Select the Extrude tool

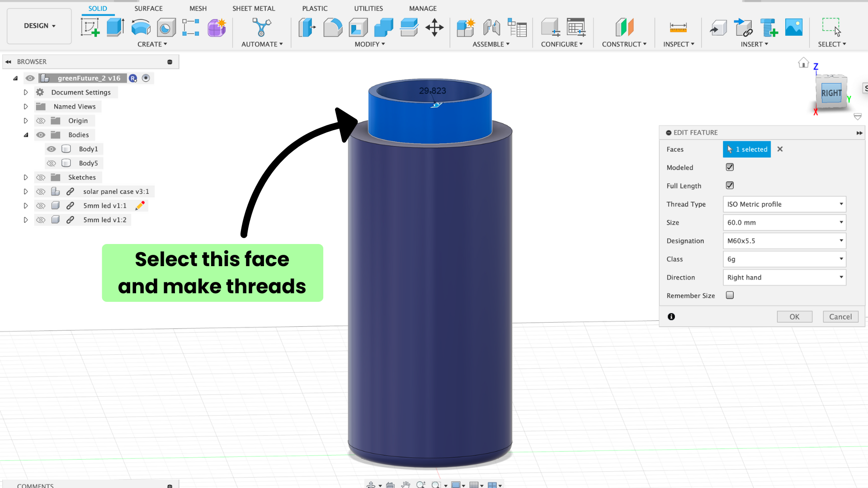pos(115,28)
